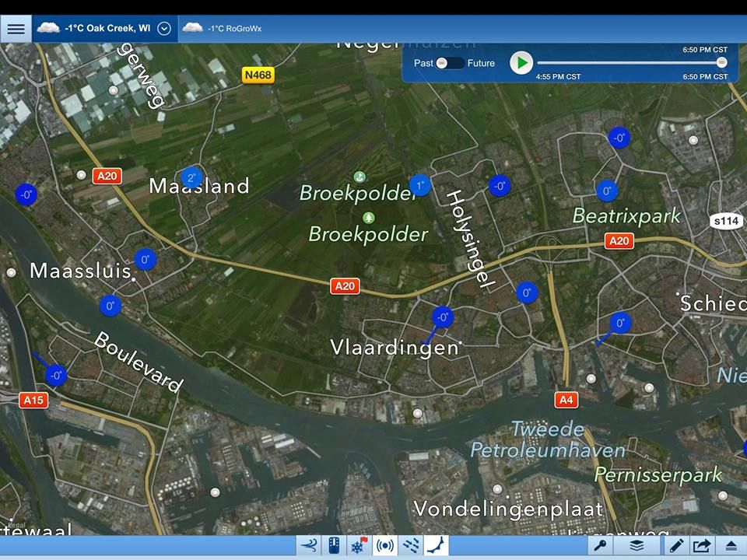Select the temperature gauge layer icon

point(334,546)
